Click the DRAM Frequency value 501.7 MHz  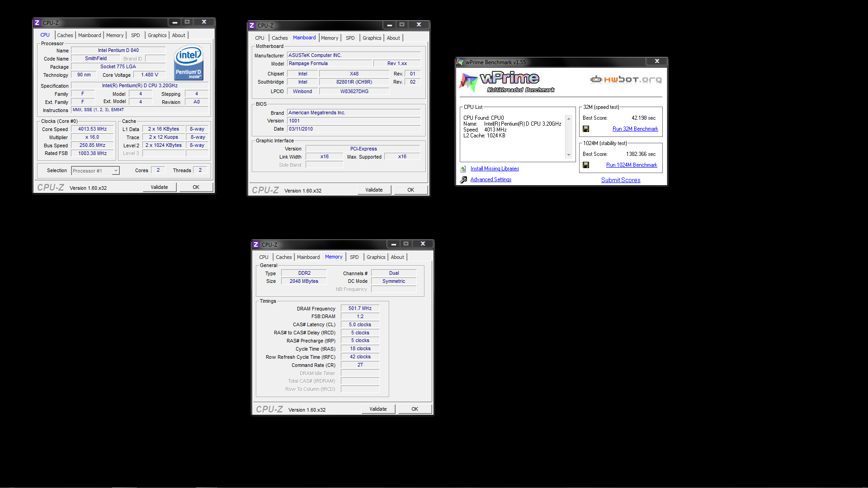pos(360,309)
